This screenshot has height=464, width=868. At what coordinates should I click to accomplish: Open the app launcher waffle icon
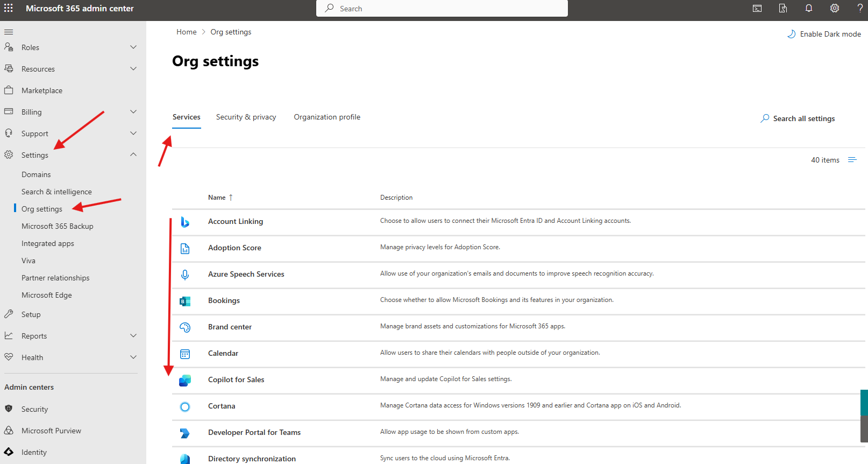pos(9,8)
